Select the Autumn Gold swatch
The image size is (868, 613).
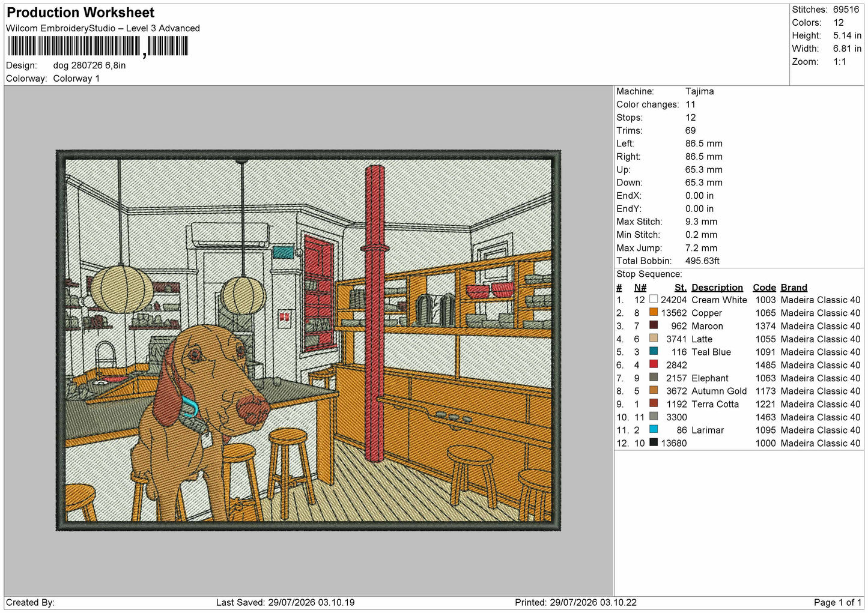654,390
